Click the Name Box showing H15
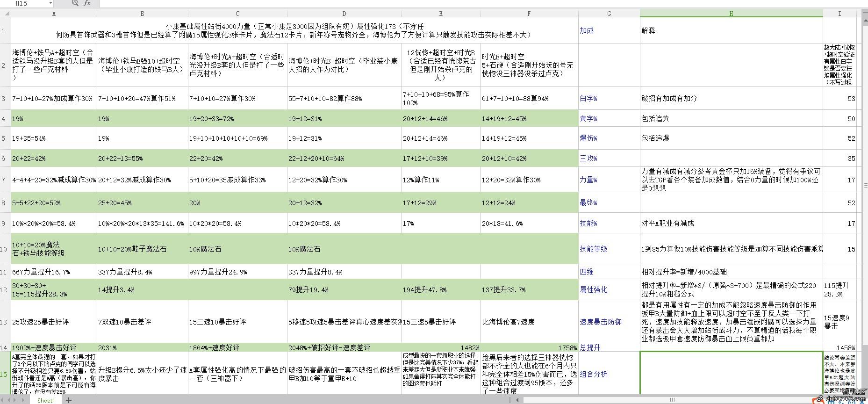The height and width of the screenshot is (404, 868). tap(23, 3)
